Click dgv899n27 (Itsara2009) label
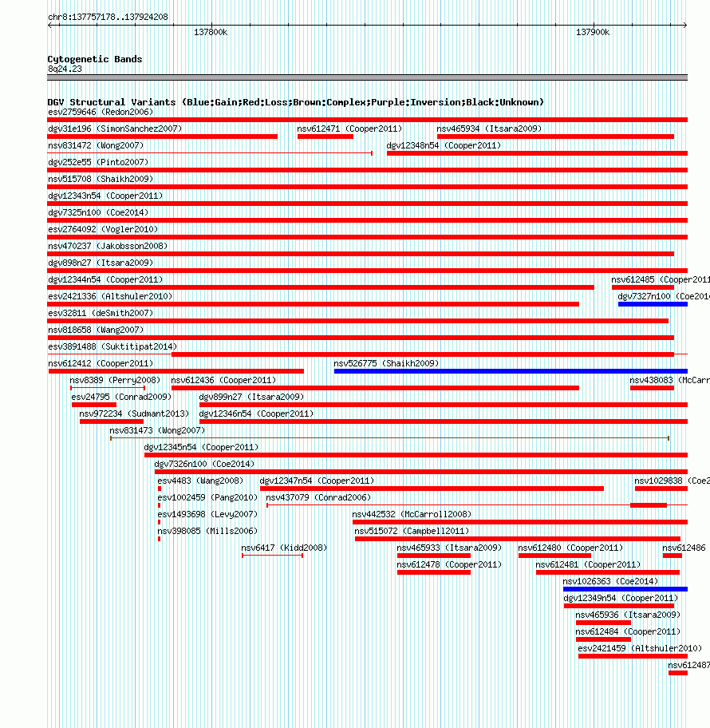Image resolution: width=710 pixels, height=728 pixels. [x=251, y=396]
